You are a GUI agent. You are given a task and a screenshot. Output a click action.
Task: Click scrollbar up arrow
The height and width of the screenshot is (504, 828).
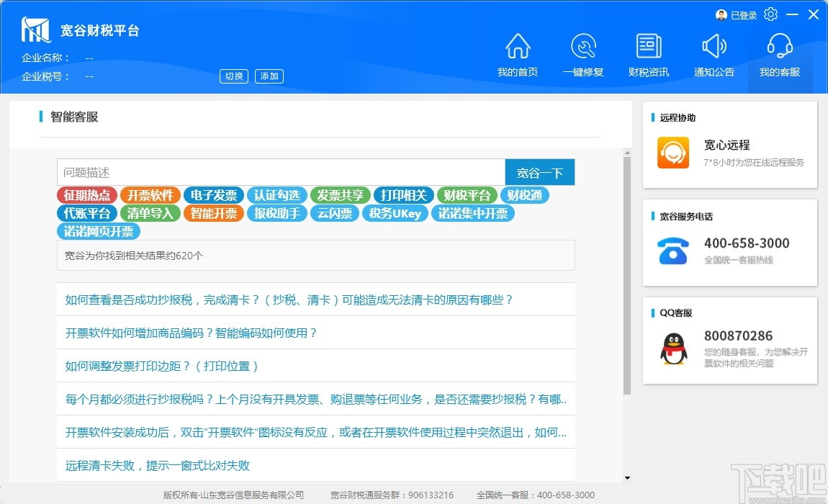tap(627, 153)
